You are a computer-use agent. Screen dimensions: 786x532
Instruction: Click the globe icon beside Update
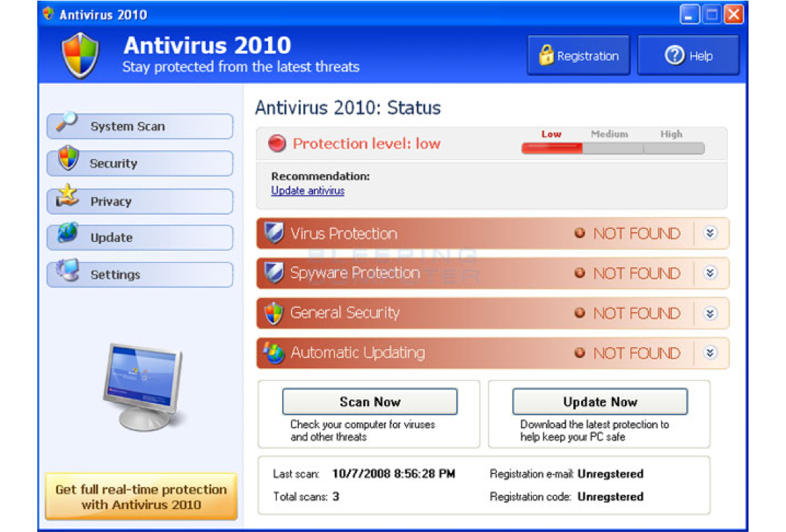pos(67,233)
